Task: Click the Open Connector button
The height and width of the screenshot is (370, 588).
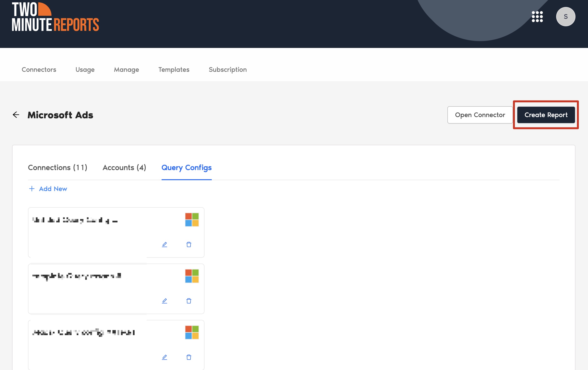Action: [480, 115]
